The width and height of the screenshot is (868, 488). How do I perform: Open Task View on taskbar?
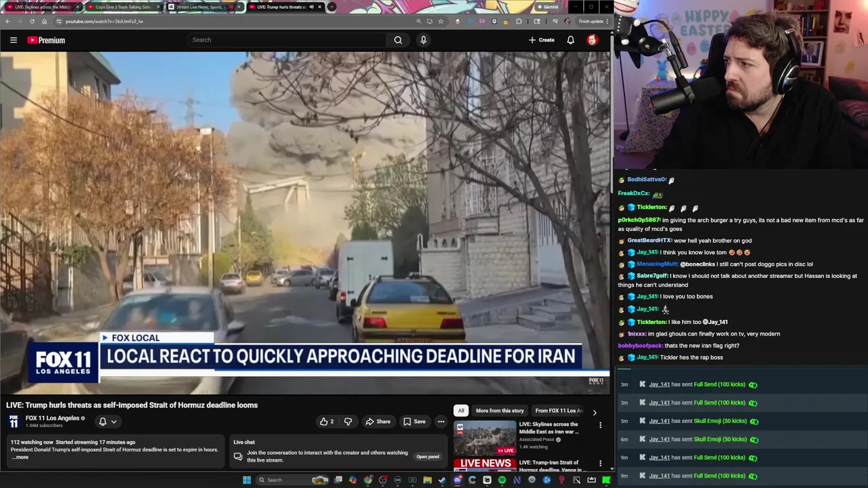(x=338, y=480)
